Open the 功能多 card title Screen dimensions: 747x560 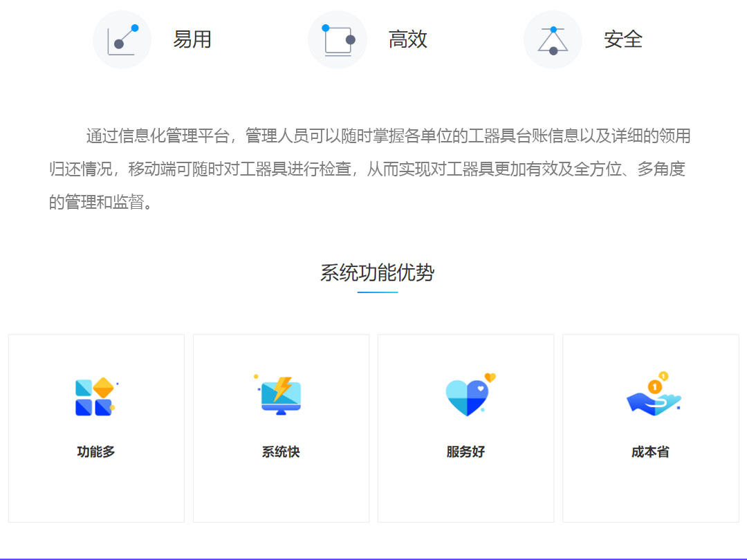(96, 452)
